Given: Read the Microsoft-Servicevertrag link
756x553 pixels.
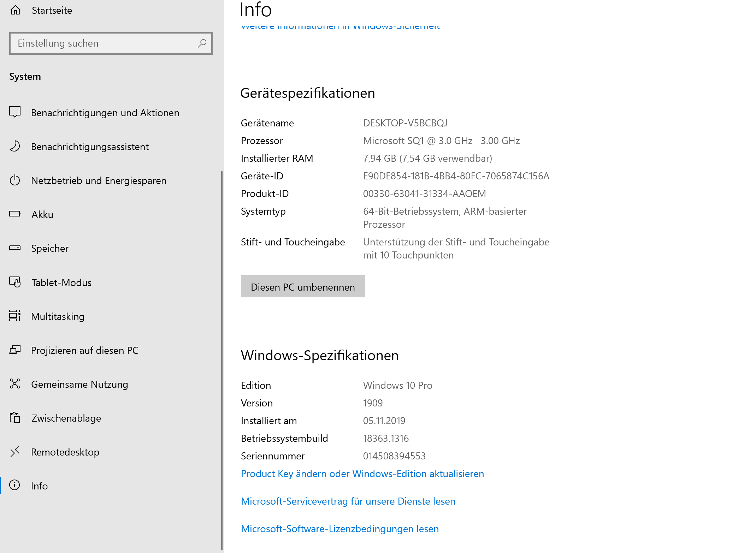Looking at the screenshot, I should pyautogui.click(x=348, y=501).
